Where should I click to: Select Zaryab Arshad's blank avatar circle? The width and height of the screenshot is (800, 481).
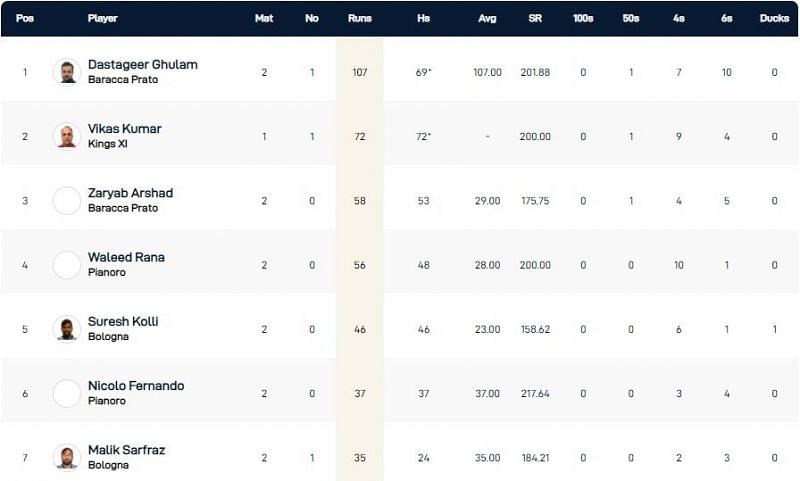click(x=67, y=200)
